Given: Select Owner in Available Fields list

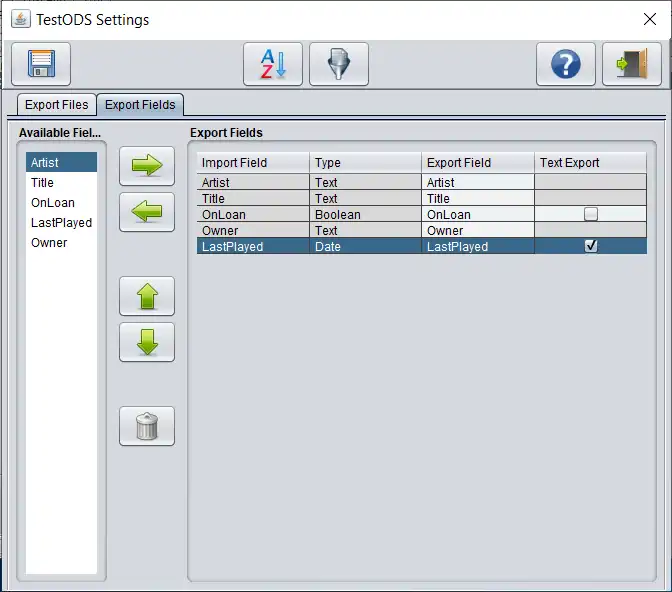Looking at the screenshot, I should (x=61, y=243).
